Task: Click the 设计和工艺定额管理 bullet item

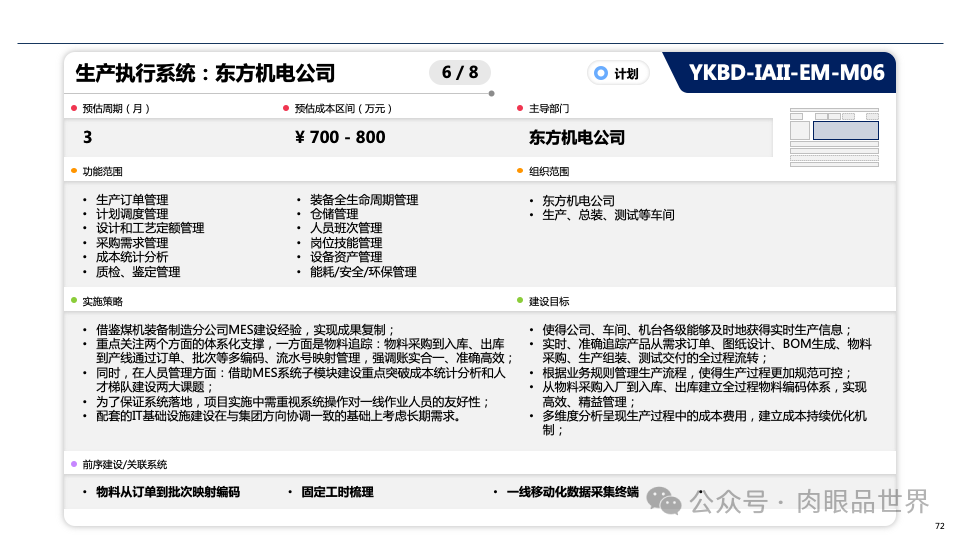Action: pyautogui.click(x=150, y=228)
